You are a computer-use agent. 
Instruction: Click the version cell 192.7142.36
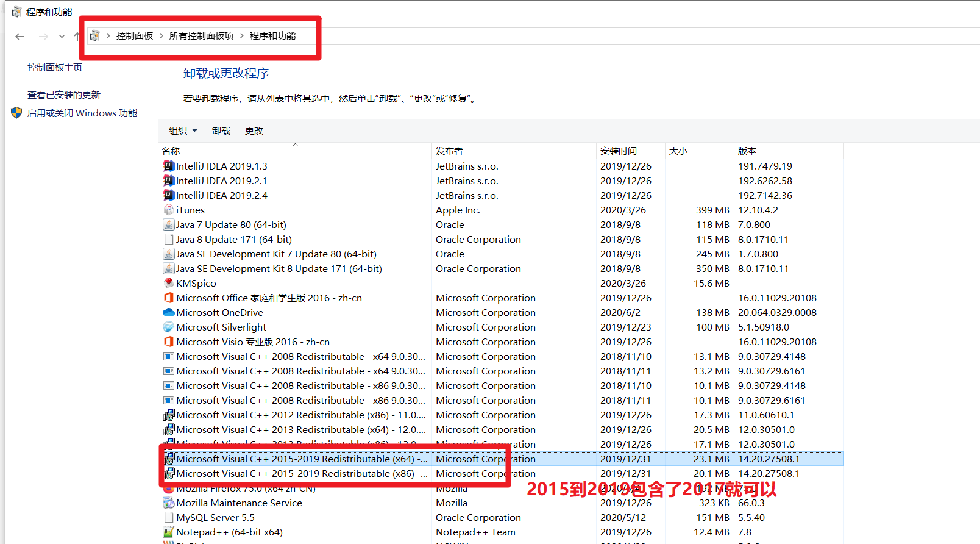click(x=765, y=195)
